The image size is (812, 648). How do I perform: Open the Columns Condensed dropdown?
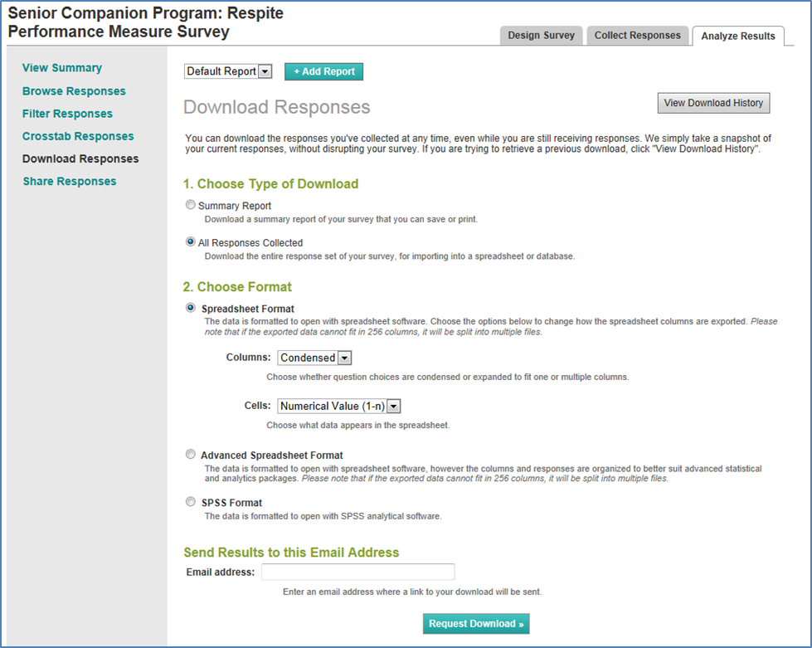pyautogui.click(x=314, y=358)
